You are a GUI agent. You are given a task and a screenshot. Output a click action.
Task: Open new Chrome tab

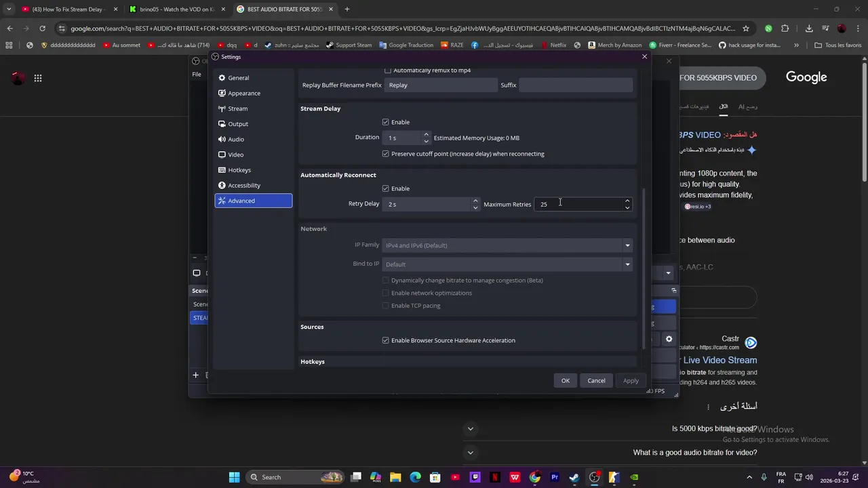coord(347,9)
